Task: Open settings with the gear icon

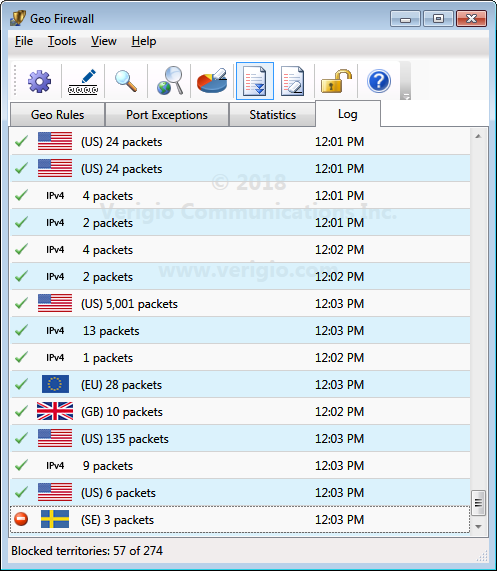Action: pos(39,81)
